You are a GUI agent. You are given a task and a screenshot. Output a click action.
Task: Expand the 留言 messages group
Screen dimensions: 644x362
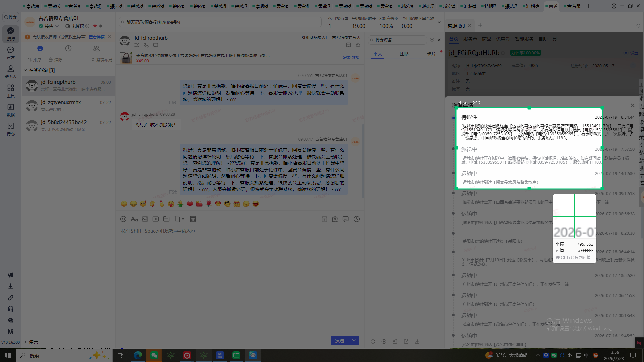(x=25, y=342)
